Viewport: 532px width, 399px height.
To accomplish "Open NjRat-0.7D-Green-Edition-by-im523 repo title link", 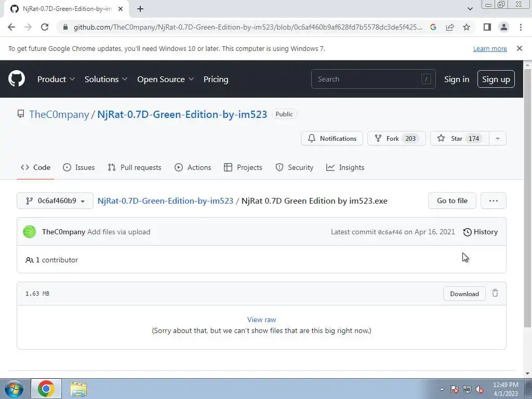I will tap(182, 114).
